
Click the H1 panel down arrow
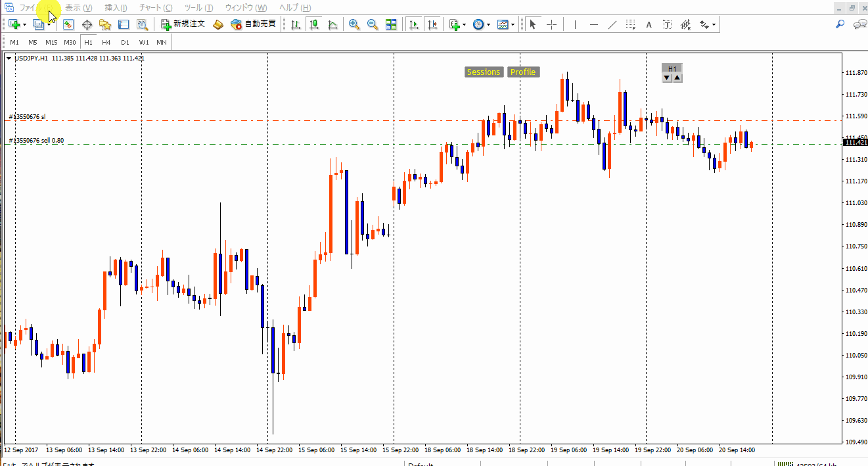tap(666, 78)
